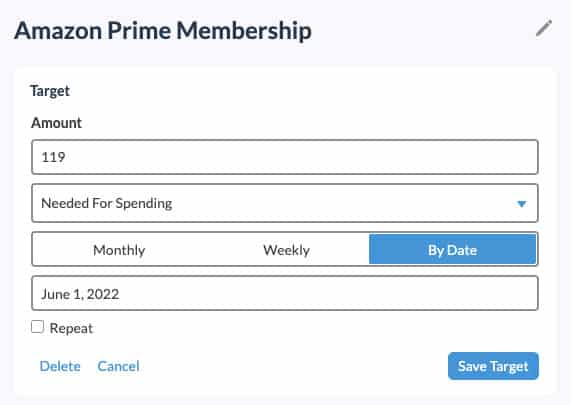The width and height of the screenshot is (571, 405).
Task: Focus the Amount input field
Action: tap(285, 157)
